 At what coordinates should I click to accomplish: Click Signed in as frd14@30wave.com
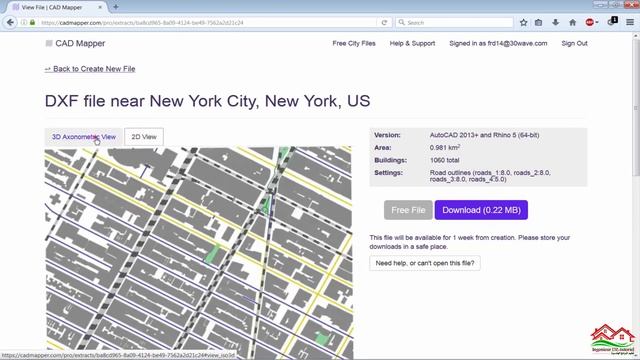[498, 43]
